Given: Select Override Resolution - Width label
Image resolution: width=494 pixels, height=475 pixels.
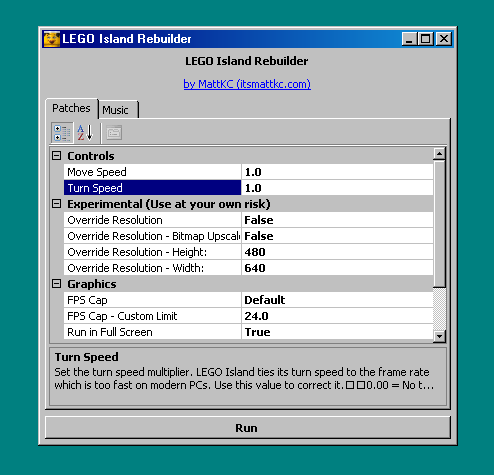Looking at the screenshot, I should click(152, 268).
